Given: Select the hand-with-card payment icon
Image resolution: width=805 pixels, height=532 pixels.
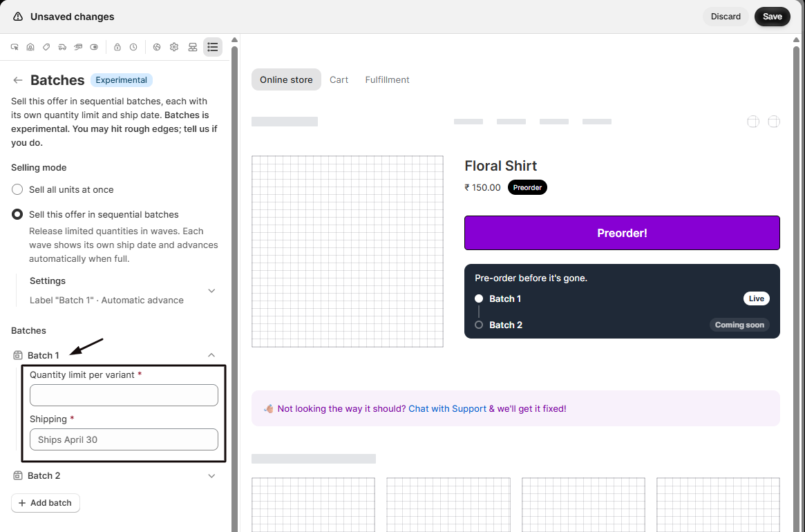Looking at the screenshot, I should (78, 47).
